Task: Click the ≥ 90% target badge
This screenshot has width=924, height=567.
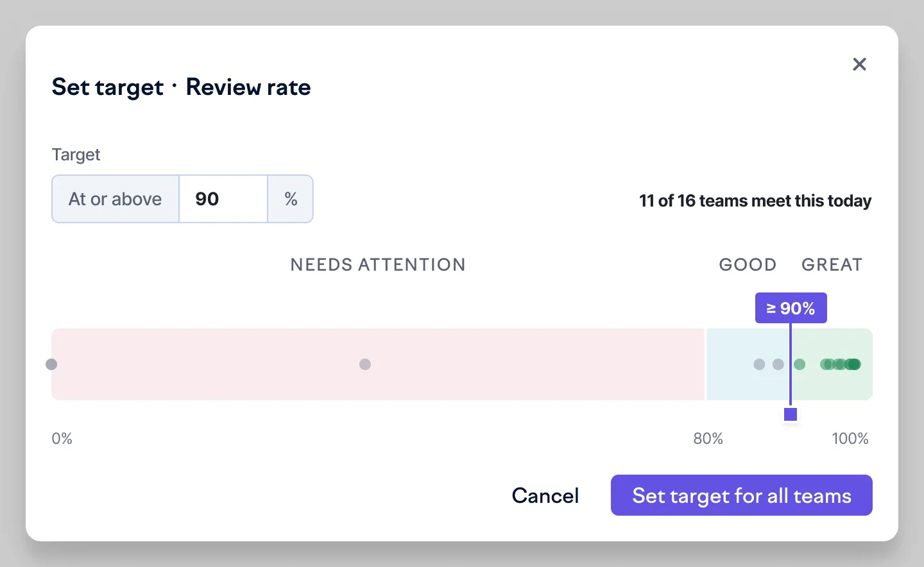Action: tap(791, 308)
